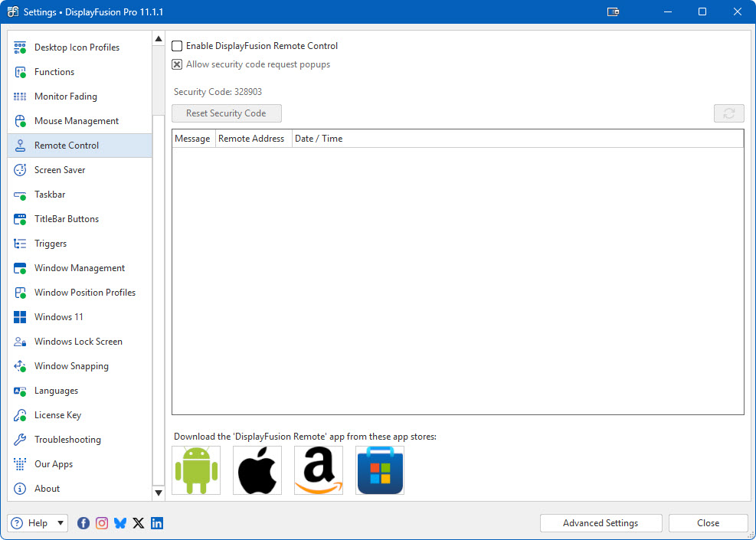This screenshot has height=540, width=756.
Task: Sort log by Date / Time column
Action: coord(319,139)
